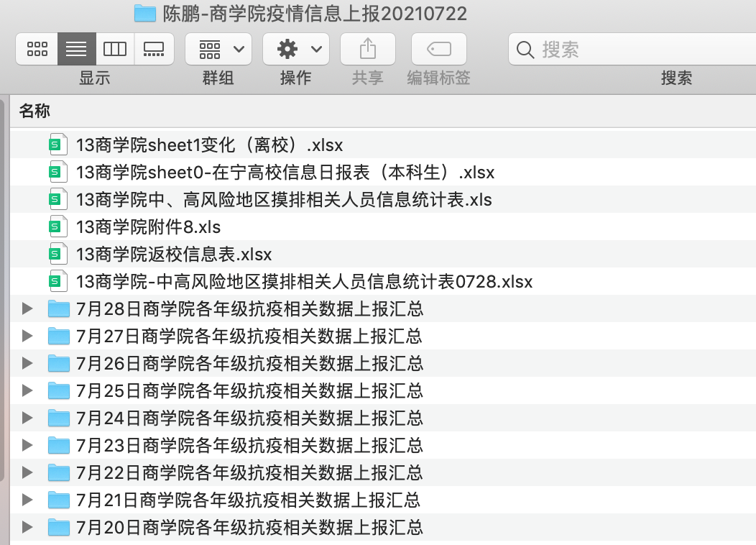This screenshot has width=756, height=545.
Task: Expand the 7月24日商学院 folder triangle
Action: pyautogui.click(x=27, y=418)
